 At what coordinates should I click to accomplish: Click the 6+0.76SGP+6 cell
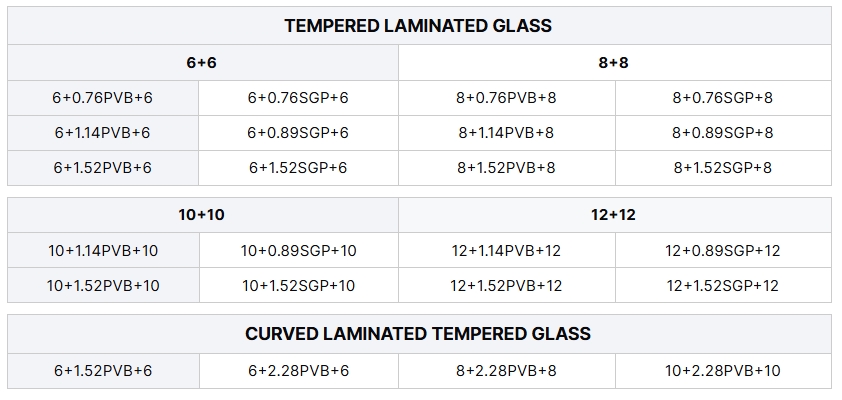pos(298,98)
